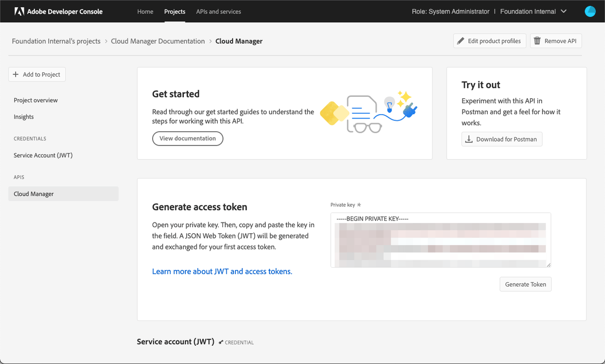Click the Try it out heading
605x364 pixels.
481,85
